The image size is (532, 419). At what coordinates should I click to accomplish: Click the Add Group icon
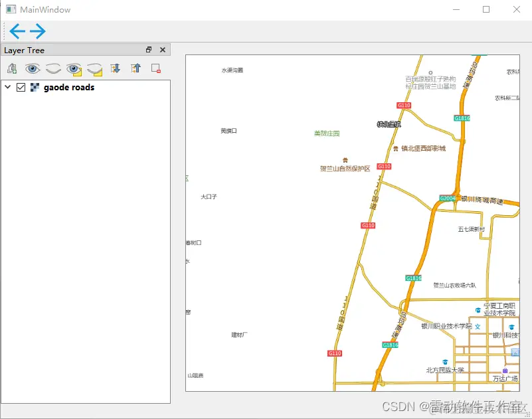coord(12,68)
